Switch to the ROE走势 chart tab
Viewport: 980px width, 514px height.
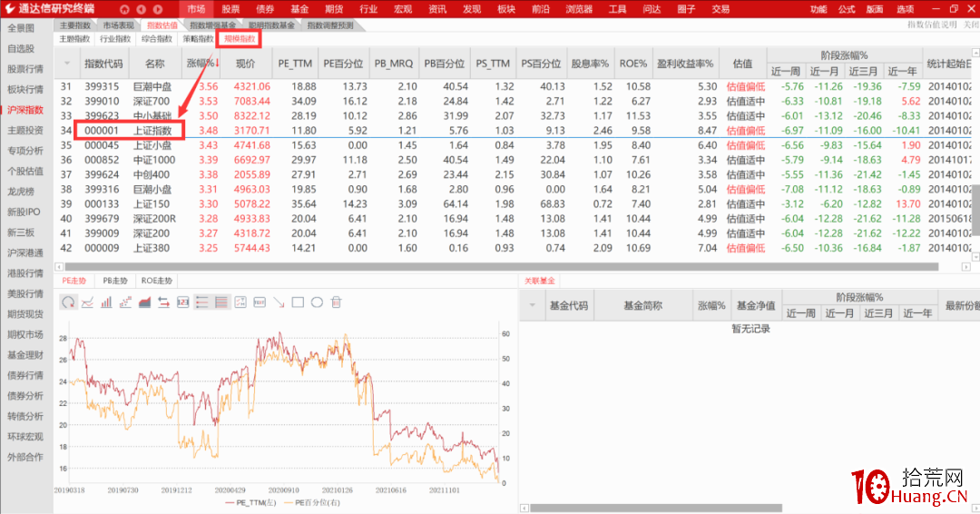(156, 281)
